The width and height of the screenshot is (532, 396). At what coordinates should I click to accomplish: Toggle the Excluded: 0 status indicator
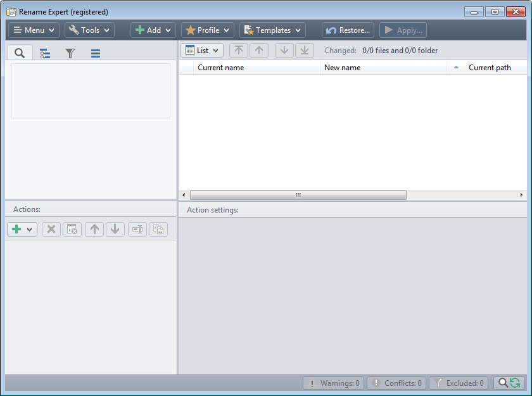coord(457,383)
